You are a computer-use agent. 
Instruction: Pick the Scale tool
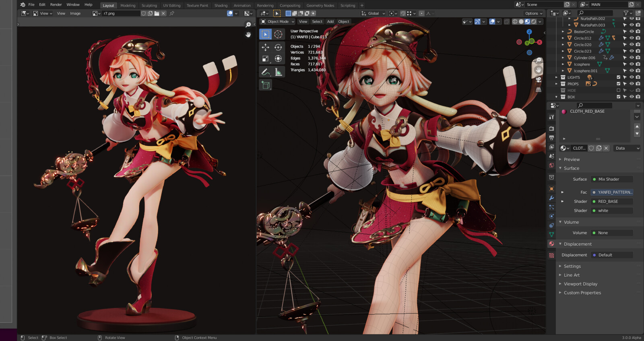tap(265, 59)
